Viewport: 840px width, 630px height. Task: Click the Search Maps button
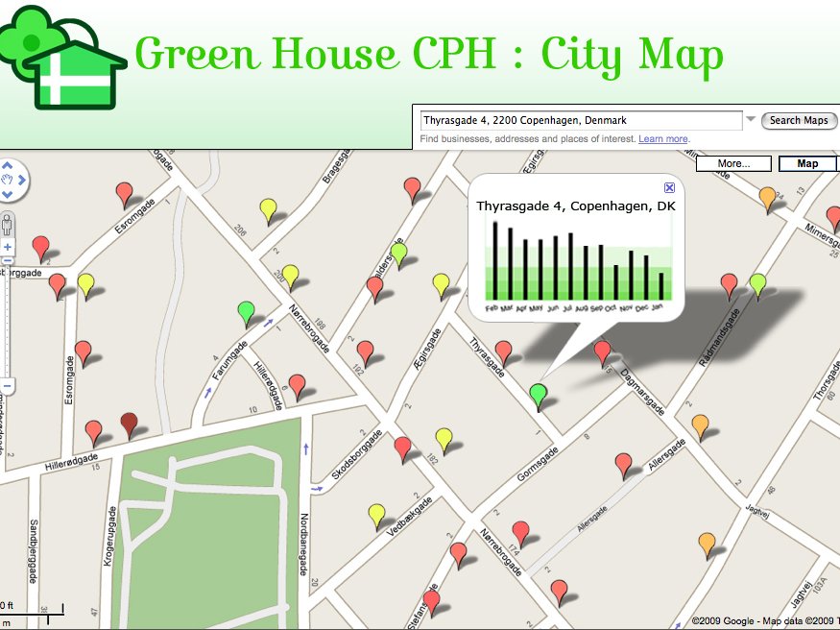click(x=799, y=121)
